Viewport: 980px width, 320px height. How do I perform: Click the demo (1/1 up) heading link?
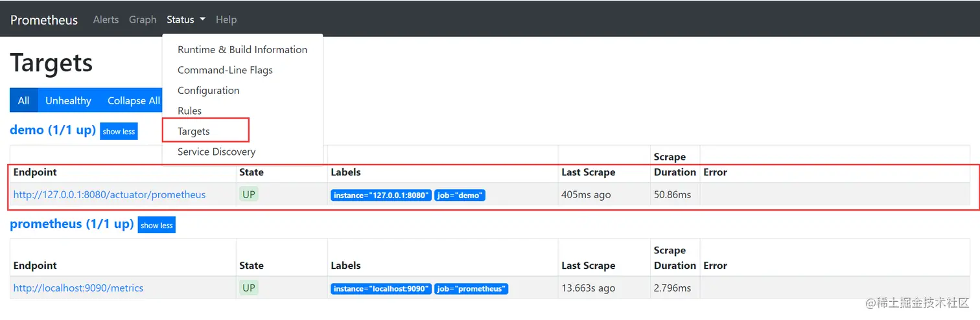[53, 130]
